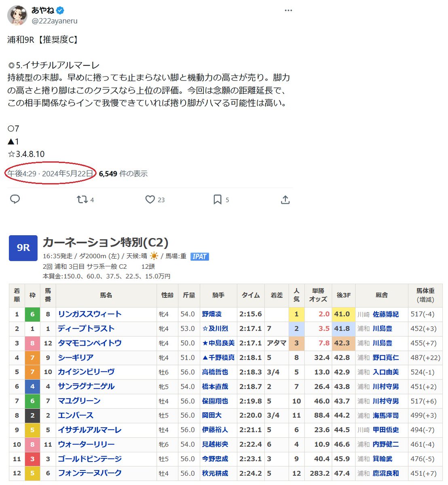Click the 馬名 column header
Image resolution: width=448 pixels, height=485 pixels.
[x=106, y=295]
